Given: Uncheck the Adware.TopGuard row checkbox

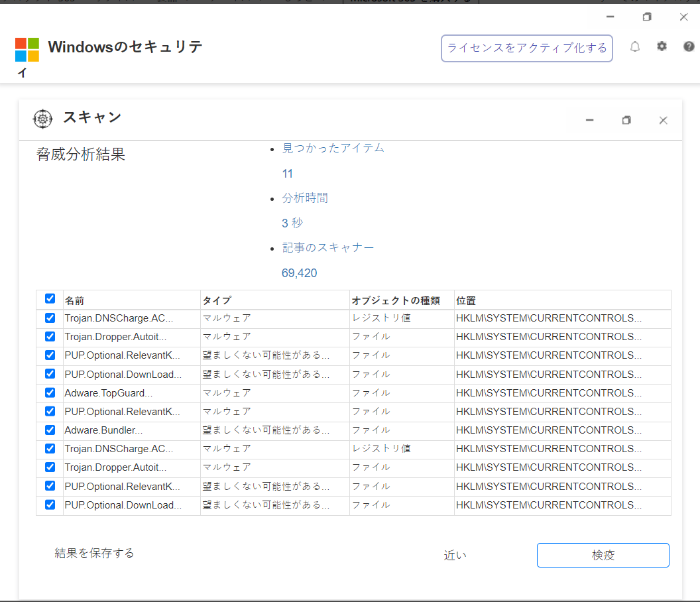Looking at the screenshot, I should [50, 392].
